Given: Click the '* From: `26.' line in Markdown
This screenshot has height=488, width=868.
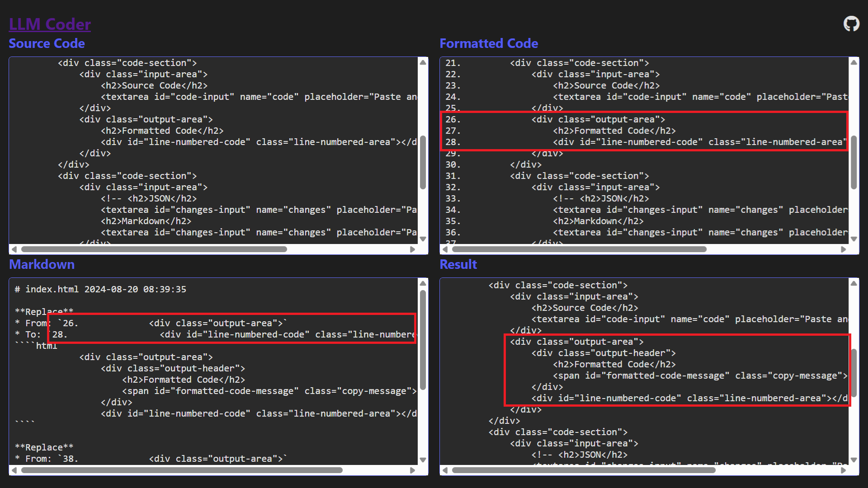Looking at the screenshot, I should (x=151, y=323).
